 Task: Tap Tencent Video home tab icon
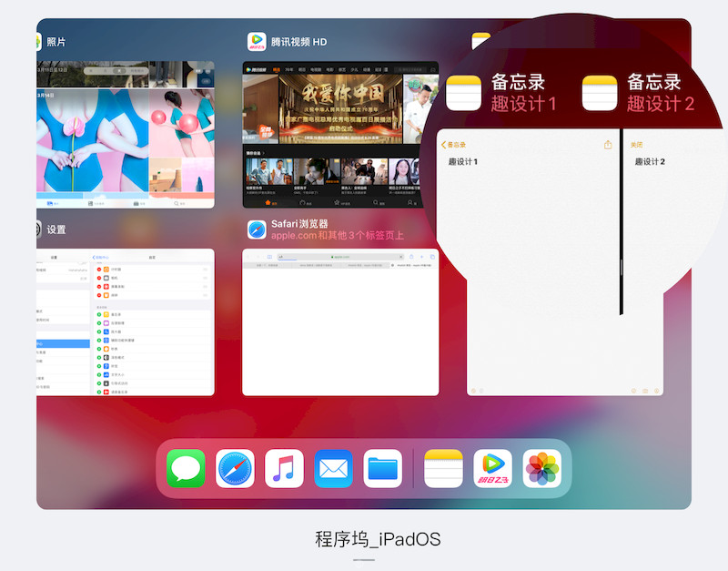point(268,202)
